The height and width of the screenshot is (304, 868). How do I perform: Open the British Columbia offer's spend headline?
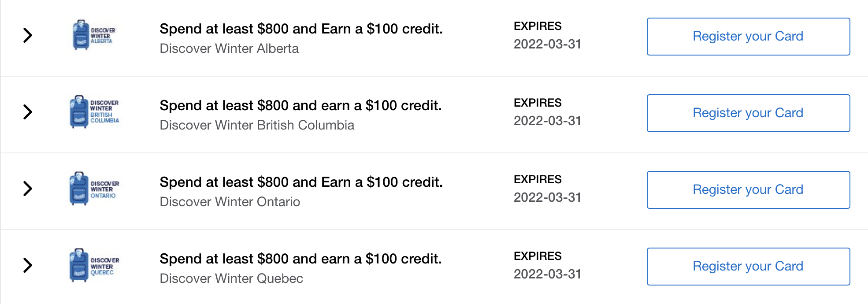click(x=300, y=106)
